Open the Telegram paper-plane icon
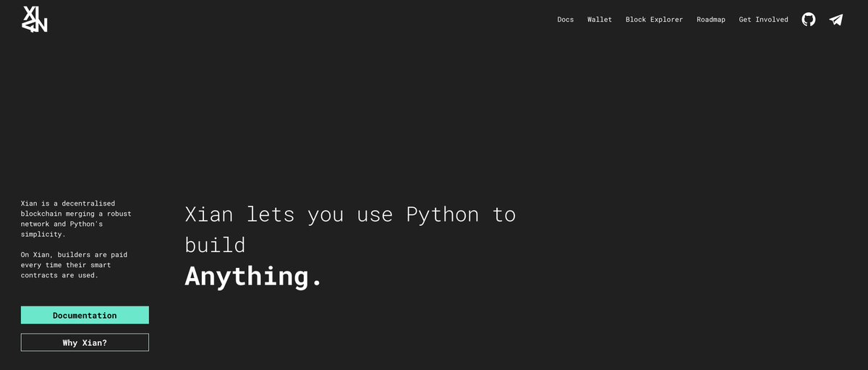The height and width of the screenshot is (370, 868). (x=836, y=20)
